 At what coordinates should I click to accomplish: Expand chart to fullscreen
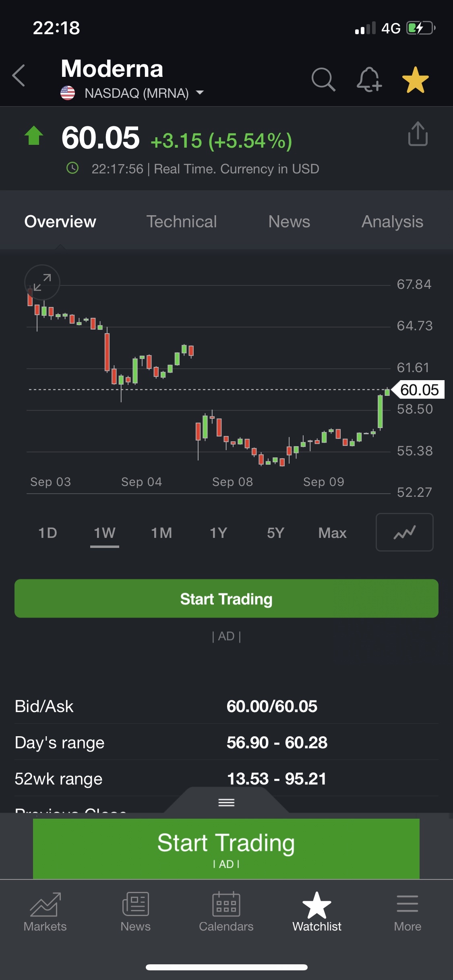(42, 282)
